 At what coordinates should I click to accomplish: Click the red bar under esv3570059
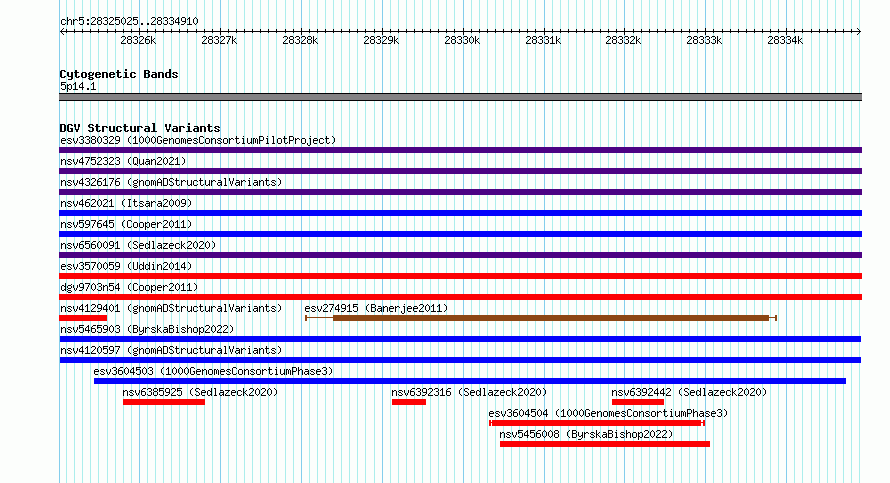(x=460, y=276)
